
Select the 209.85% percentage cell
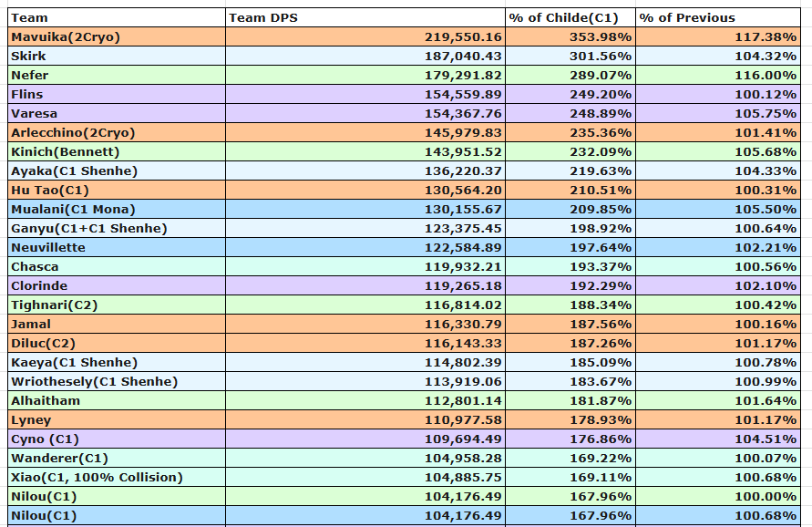[570, 210]
